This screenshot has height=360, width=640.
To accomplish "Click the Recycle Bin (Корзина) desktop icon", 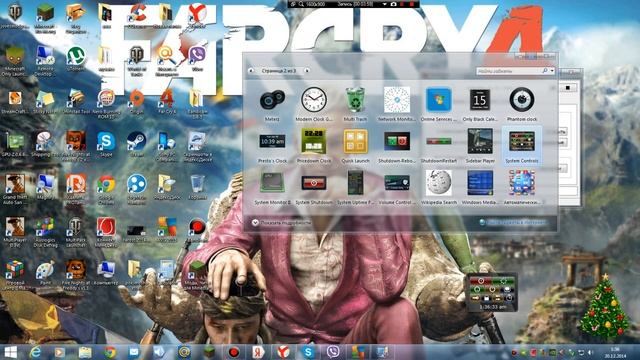I will pyautogui.click(x=197, y=187).
